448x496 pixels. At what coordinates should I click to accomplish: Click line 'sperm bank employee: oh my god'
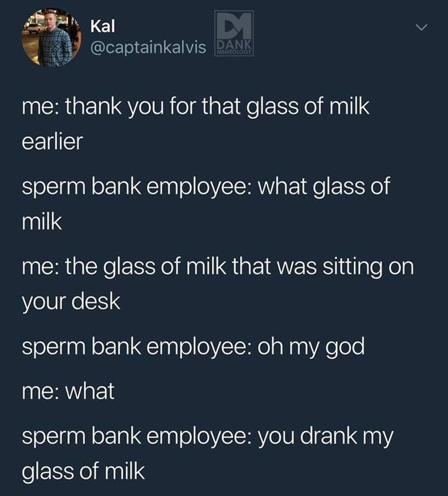[193, 347]
